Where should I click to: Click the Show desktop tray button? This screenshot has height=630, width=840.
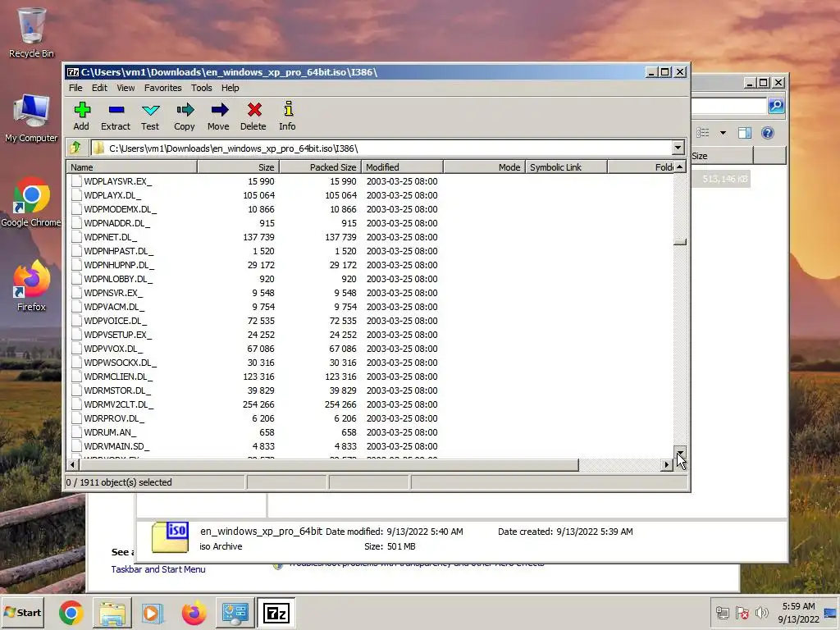[x=830, y=613]
